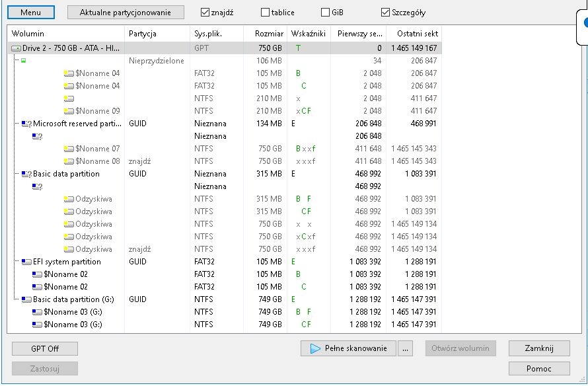
Task: Click the $Noname 09 volume icon
Action: pyautogui.click(x=69, y=111)
